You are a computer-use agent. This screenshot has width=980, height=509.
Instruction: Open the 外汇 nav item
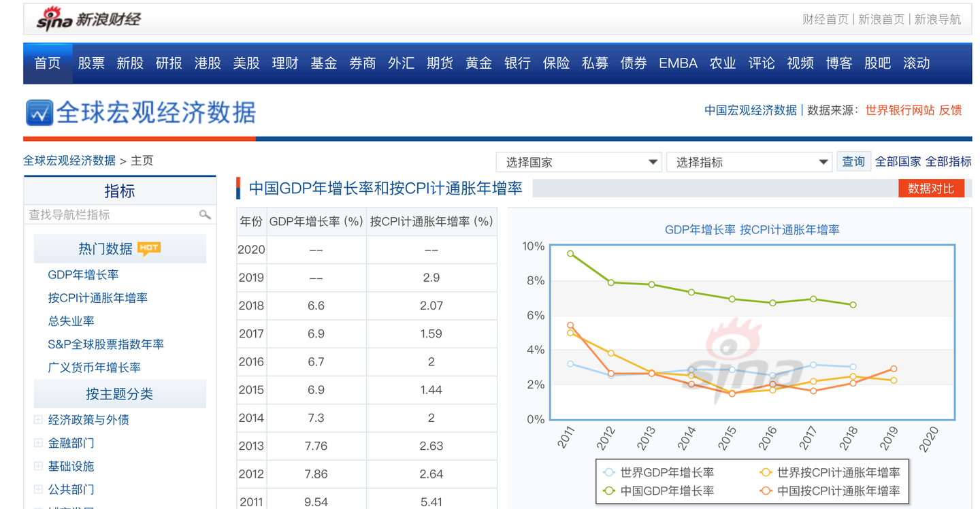[402, 63]
